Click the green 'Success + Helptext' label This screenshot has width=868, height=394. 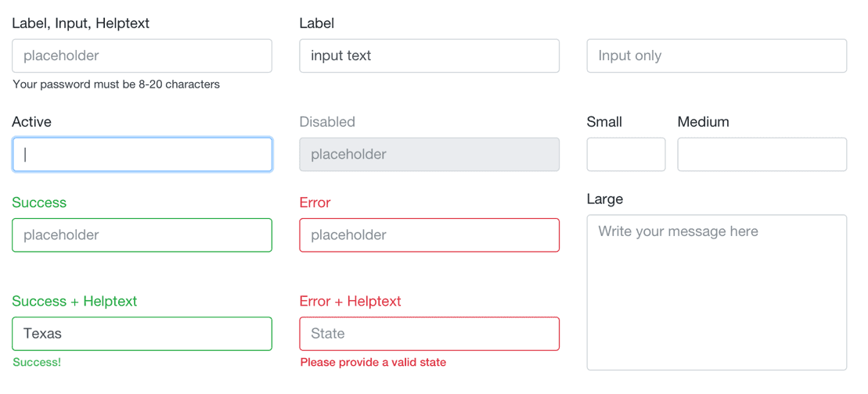tap(74, 301)
